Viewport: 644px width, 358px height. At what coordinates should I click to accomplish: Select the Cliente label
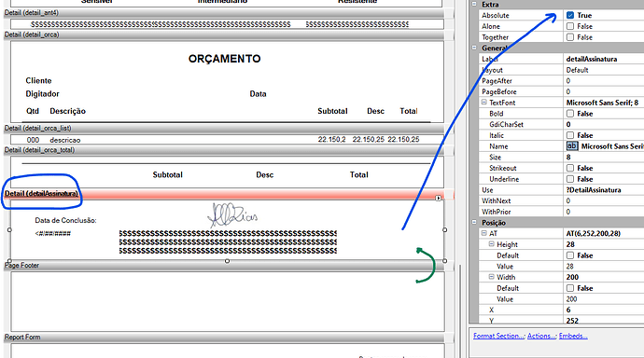[38, 81]
